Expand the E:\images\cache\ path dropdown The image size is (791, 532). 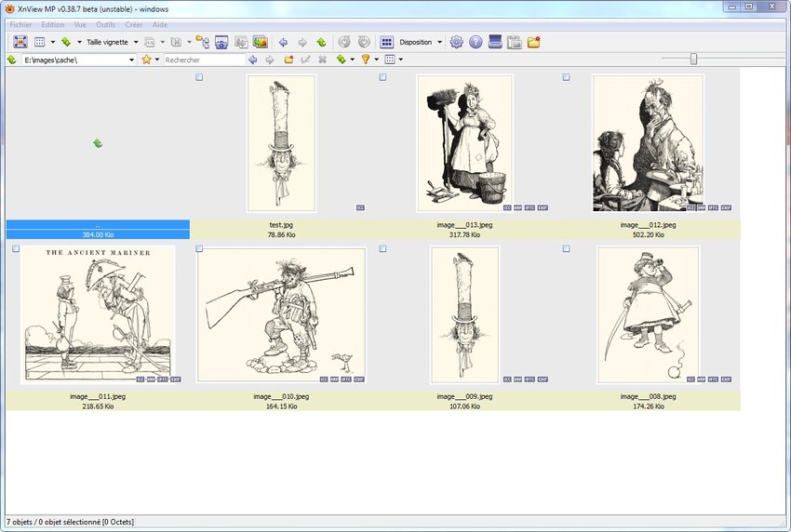131,60
